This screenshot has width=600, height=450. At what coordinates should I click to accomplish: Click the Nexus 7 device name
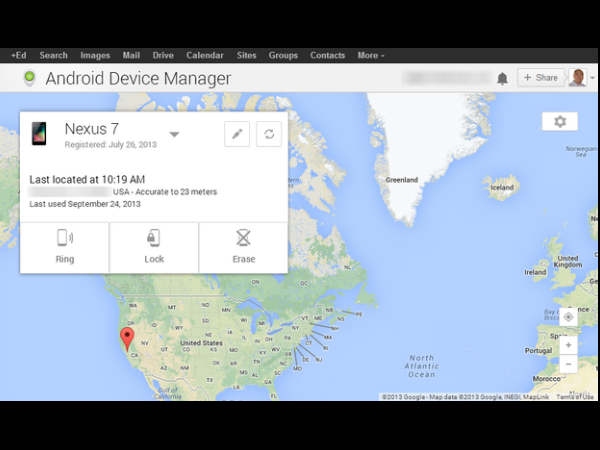pos(91,129)
